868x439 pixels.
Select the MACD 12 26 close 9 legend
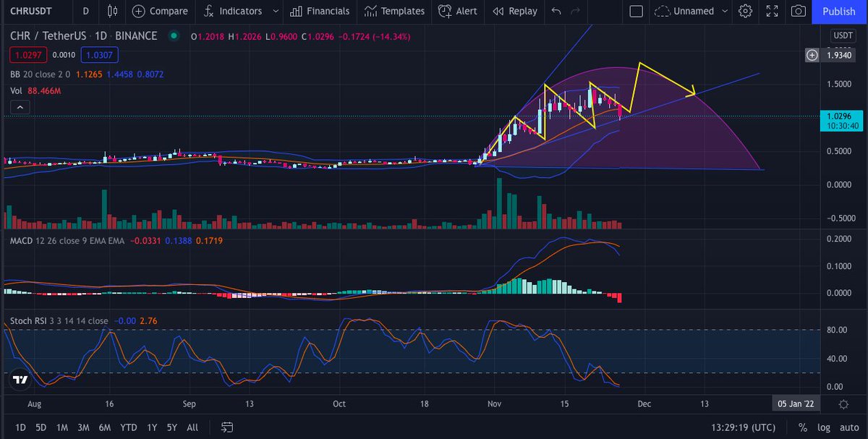tap(67, 241)
